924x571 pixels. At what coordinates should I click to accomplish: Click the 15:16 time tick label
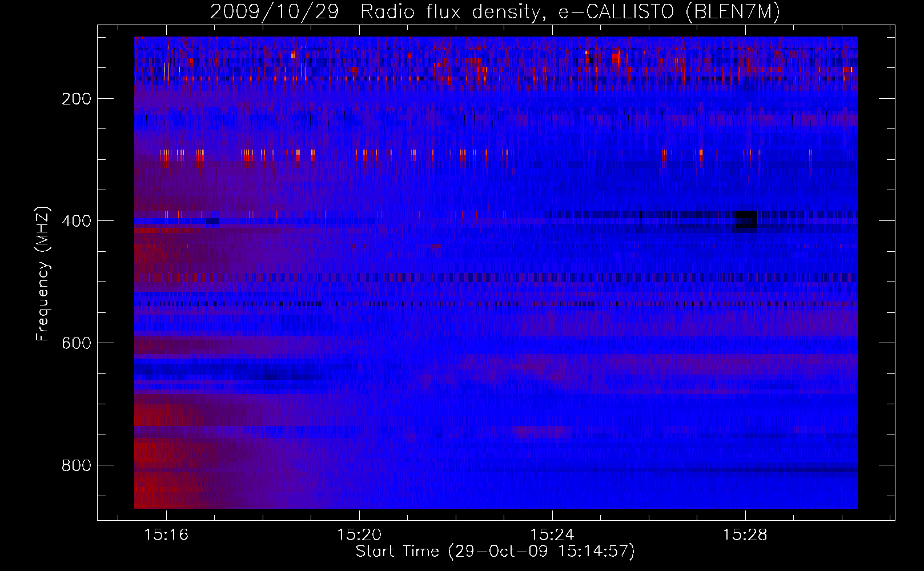point(166,535)
